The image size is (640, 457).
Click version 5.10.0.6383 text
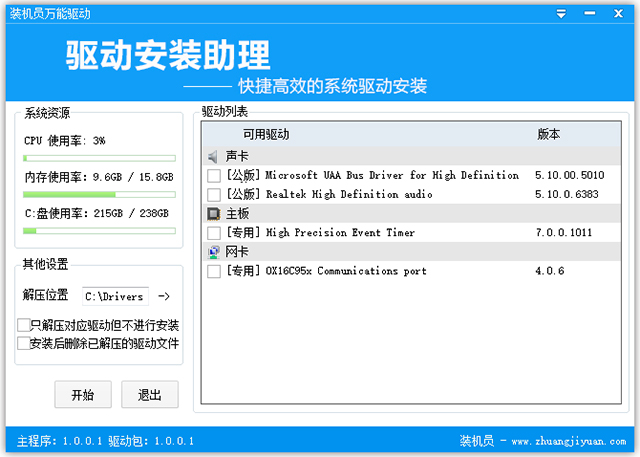tap(567, 194)
